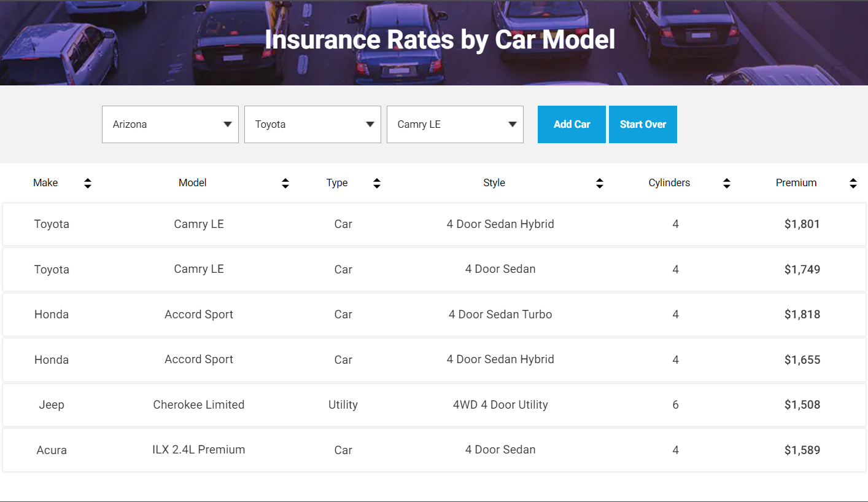Click 4 Door Sedan Hybrid in Toyota row
Viewport: 868px width, 502px height.
[x=500, y=224]
